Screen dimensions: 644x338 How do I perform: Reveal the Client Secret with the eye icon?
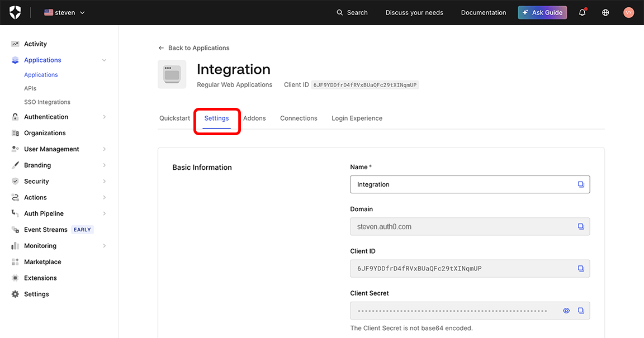coord(566,311)
